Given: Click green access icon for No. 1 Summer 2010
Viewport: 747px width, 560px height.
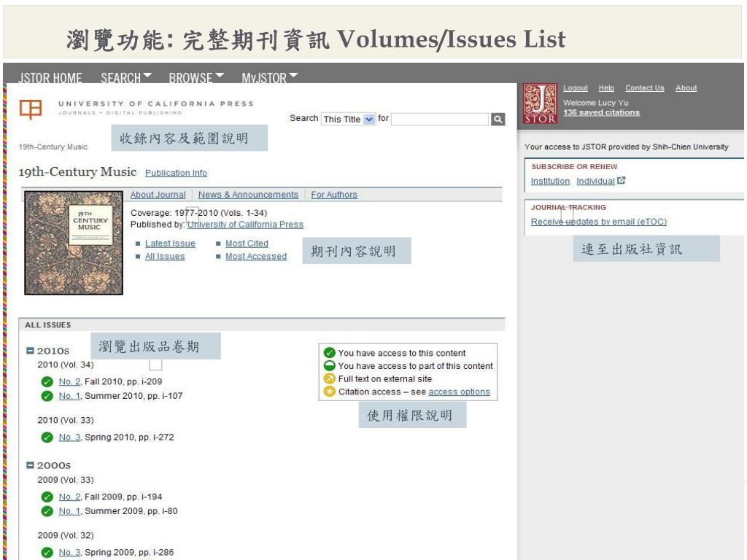Looking at the screenshot, I should pyautogui.click(x=47, y=396).
